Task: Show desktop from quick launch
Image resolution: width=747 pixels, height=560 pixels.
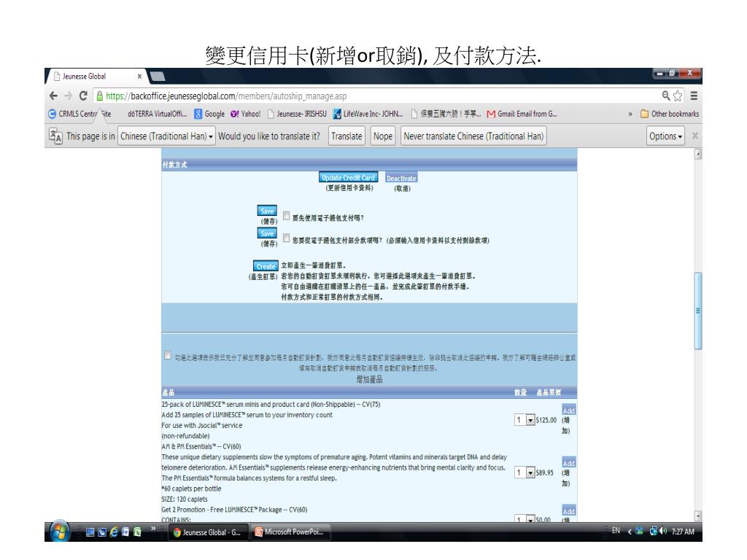Action: (90, 532)
